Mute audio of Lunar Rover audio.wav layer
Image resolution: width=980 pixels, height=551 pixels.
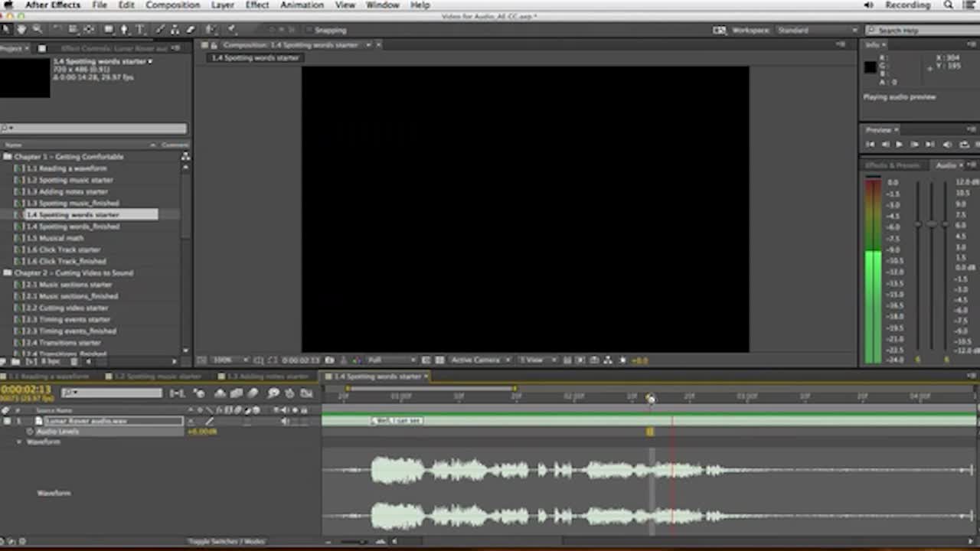click(286, 421)
